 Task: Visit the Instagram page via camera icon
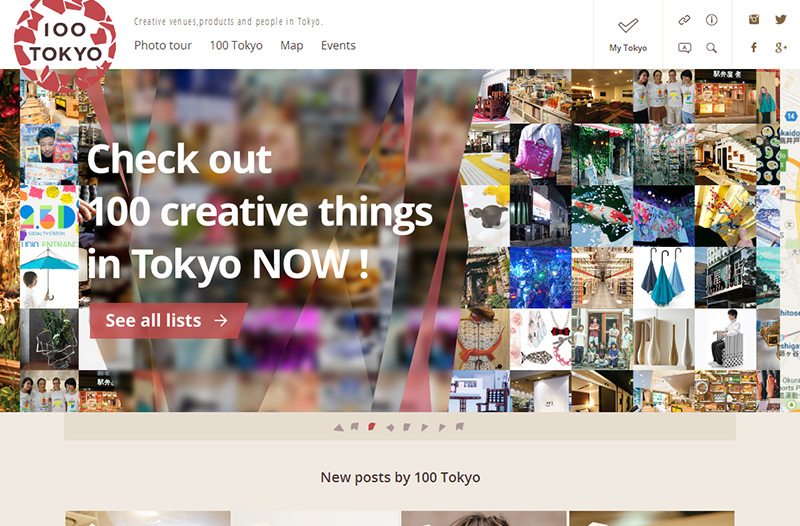click(754, 20)
